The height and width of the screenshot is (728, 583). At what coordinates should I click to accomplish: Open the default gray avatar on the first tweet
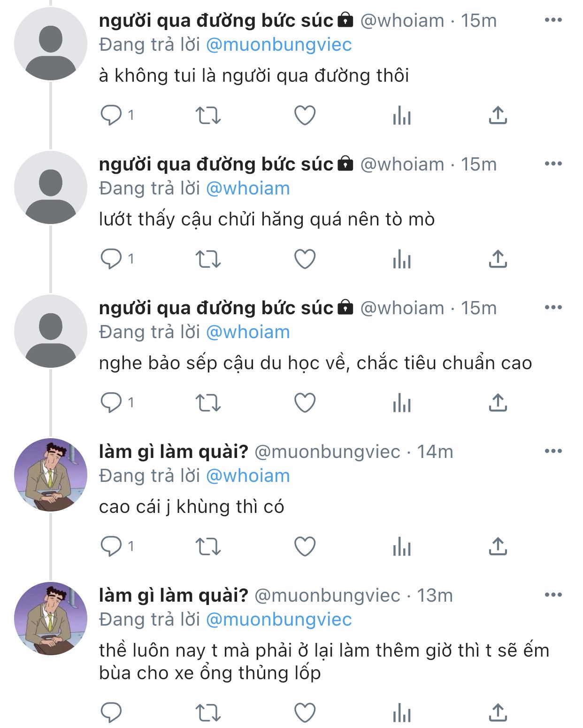[x=51, y=44]
